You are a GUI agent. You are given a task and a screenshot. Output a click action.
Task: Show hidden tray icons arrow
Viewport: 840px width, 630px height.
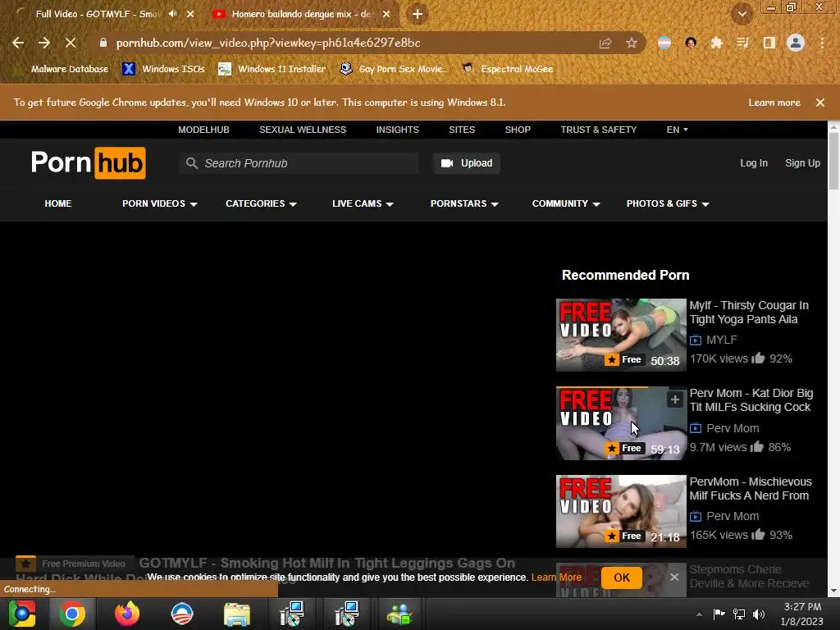tap(699, 614)
